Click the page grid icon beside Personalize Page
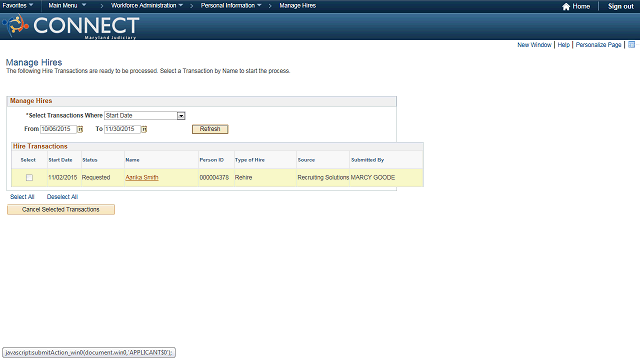Viewport: 640px width, 360px height. pyautogui.click(x=631, y=44)
